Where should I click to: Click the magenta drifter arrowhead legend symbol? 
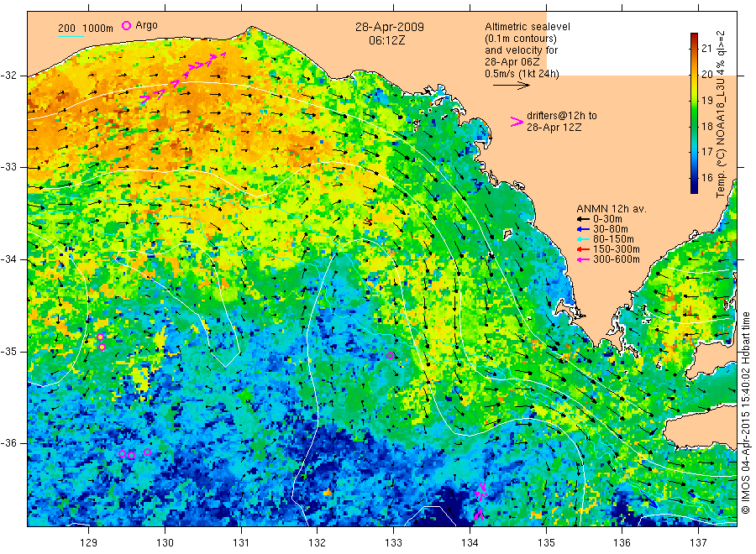[517, 122]
